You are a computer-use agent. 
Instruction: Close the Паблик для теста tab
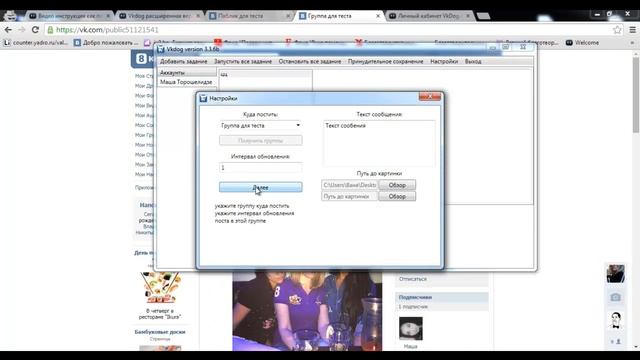coord(288,16)
